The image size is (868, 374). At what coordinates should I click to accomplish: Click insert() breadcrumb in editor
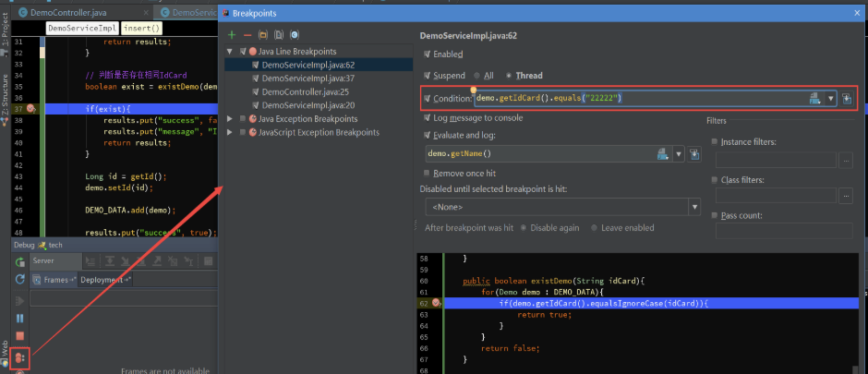coord(140,29)
